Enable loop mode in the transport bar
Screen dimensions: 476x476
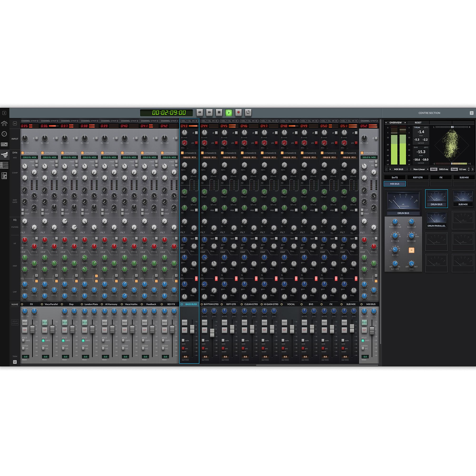click(248, 112)
